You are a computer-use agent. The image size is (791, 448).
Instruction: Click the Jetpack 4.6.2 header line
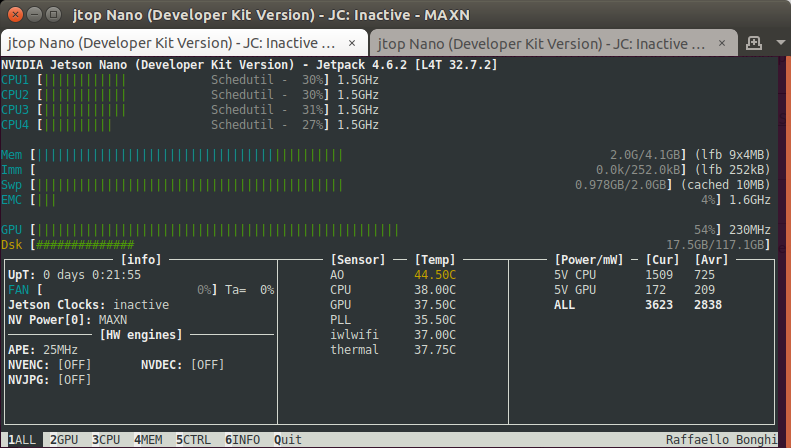coord(249,65)
